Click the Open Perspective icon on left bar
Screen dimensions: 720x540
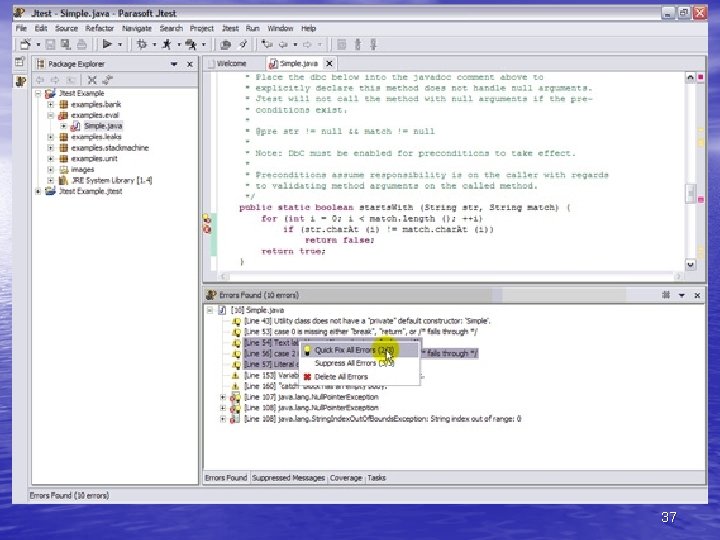tap(20, 62)
